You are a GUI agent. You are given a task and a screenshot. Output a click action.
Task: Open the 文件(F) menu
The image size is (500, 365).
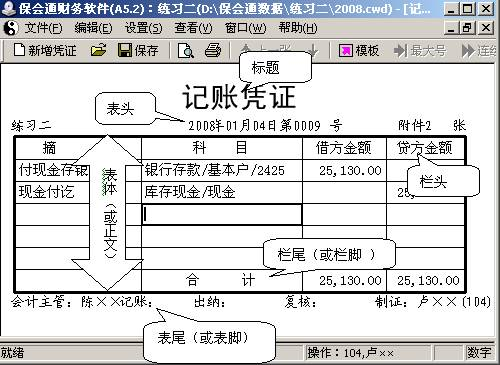[x=43, y=28]
